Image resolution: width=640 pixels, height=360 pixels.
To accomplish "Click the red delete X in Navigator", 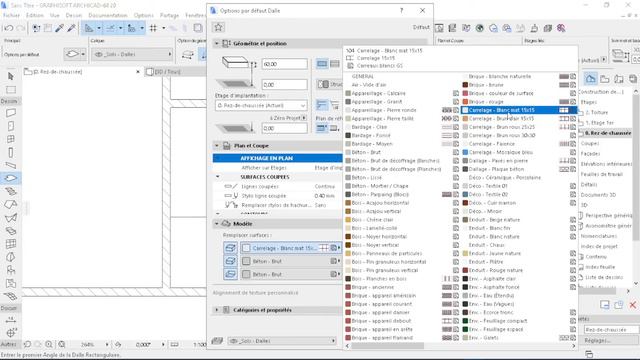I will [x=633, y=305].
